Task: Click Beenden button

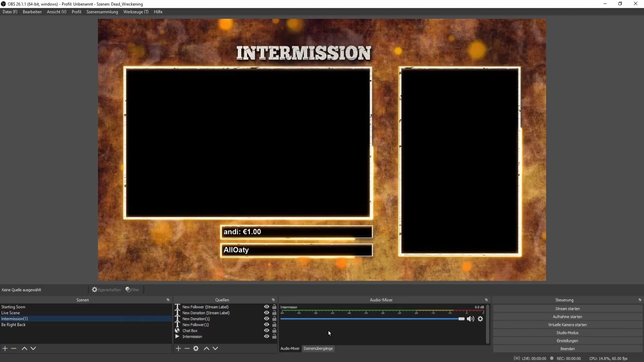Action: click(x=568, y=349)
